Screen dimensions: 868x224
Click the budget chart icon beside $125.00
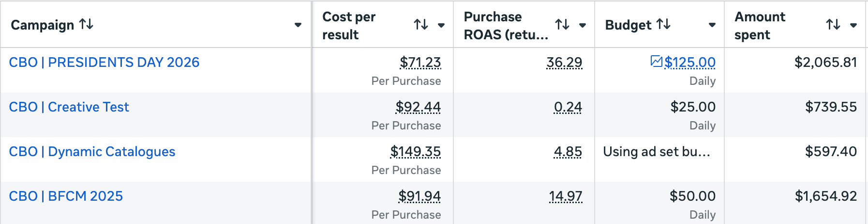click(657, 62)
